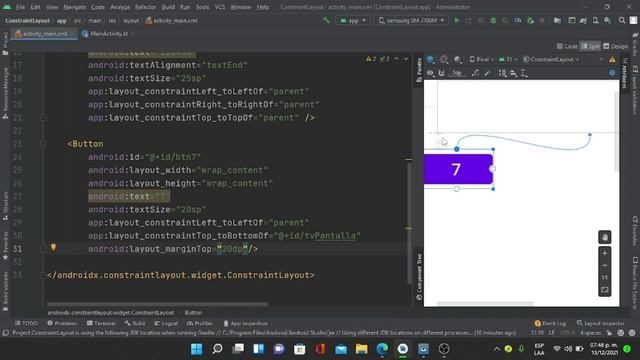Go to previous highlighted error arrow
Image resolution: width=640 pixels, height=360 pixels.
(x=396, y=59)
